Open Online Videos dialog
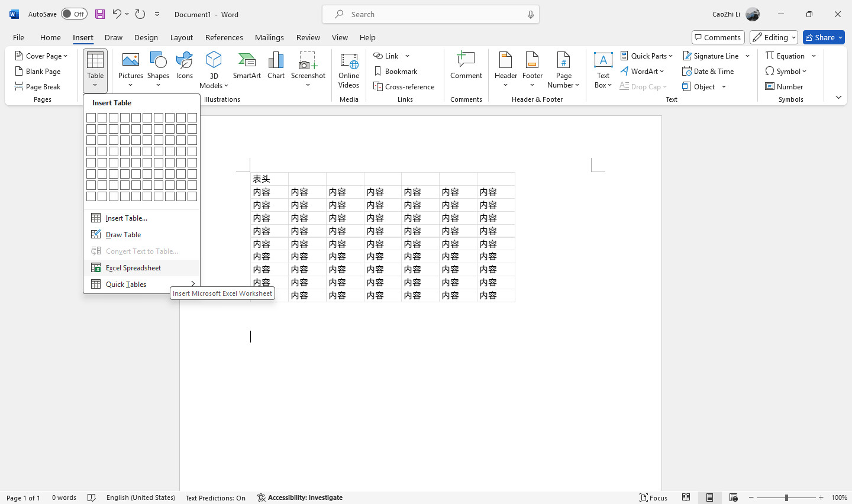Image resolution: width=852 pixels, height=504 pixels. [x=349, y=70]
